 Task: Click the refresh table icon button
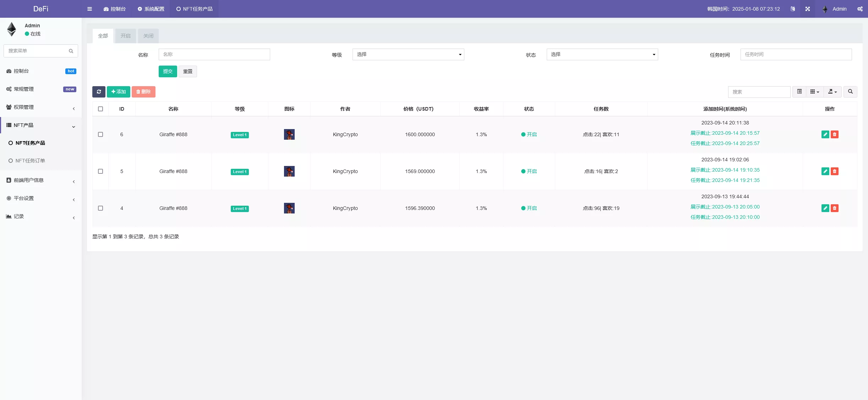99,91
